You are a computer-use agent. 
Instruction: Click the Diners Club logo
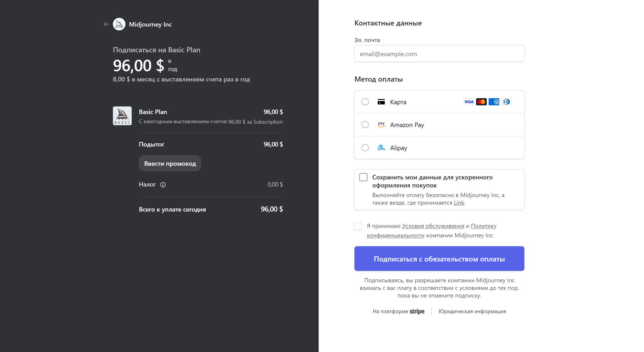(x=507, y=102)
